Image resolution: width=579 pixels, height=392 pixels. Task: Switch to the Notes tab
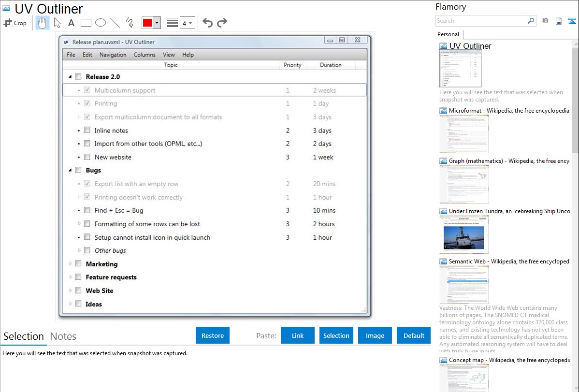[63, 336]
